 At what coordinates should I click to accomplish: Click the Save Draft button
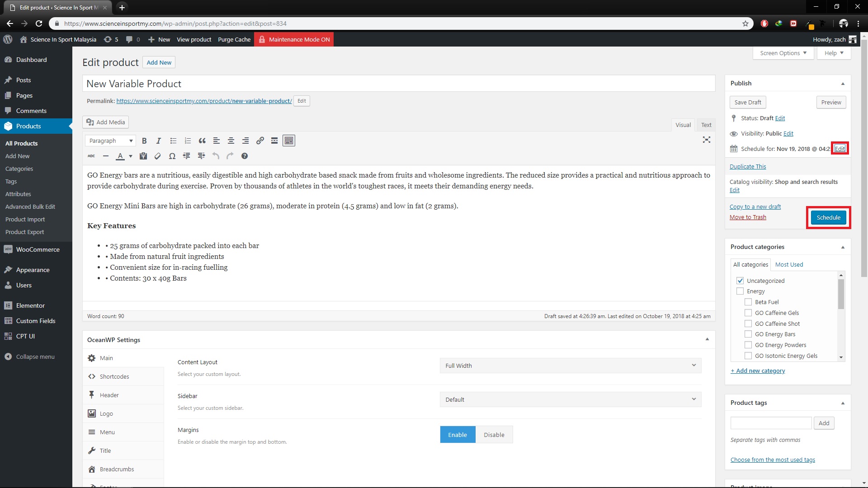748,103
